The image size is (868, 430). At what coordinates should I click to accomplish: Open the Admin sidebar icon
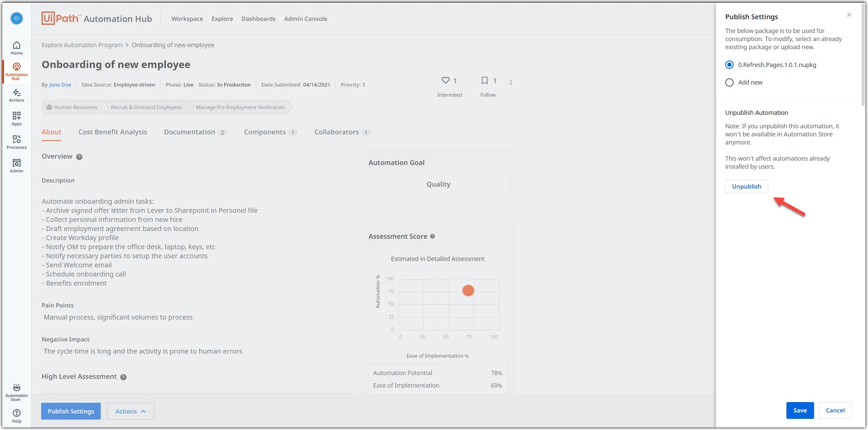point(17,166)
